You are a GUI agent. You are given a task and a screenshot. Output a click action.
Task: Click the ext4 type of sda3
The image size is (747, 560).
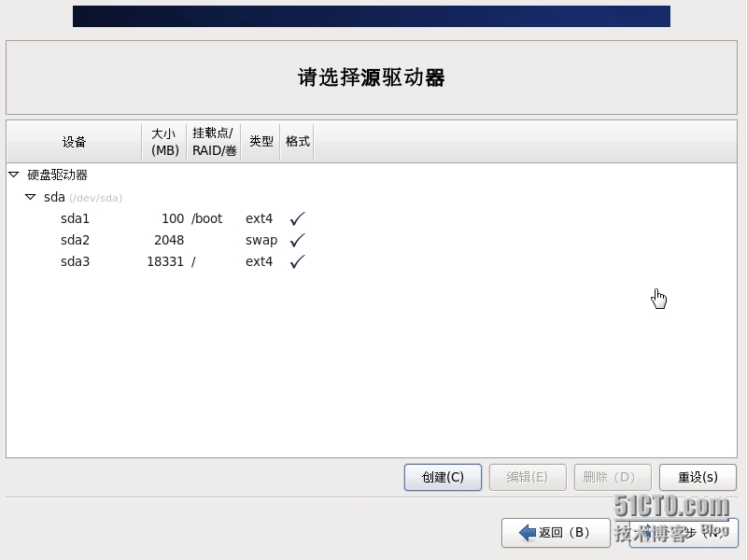coord(260,261)
